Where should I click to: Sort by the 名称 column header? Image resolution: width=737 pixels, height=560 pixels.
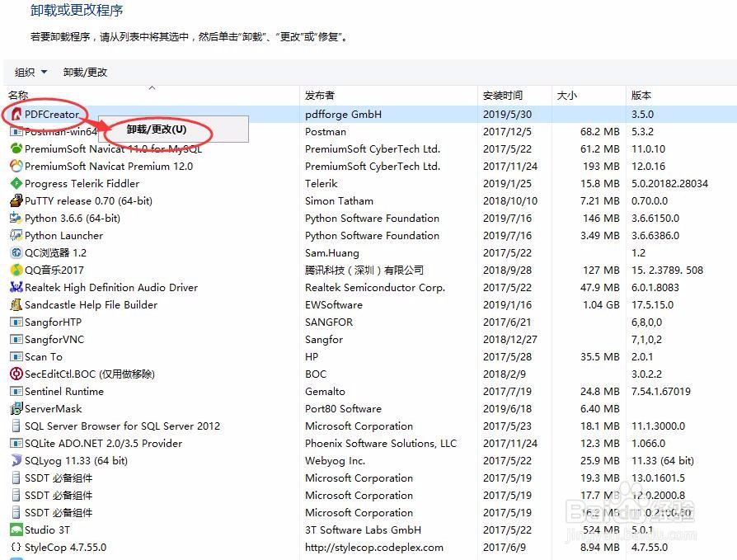(x=18, y=96)
